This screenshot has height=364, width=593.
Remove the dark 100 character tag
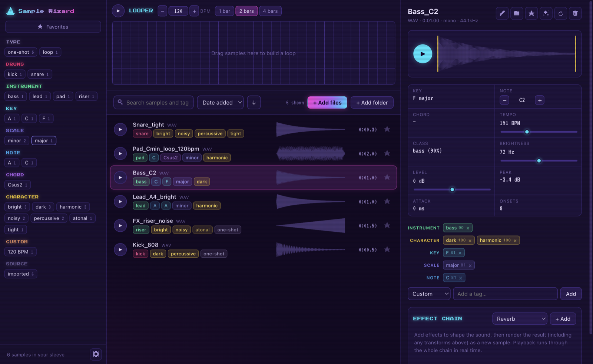click(470, 241)
